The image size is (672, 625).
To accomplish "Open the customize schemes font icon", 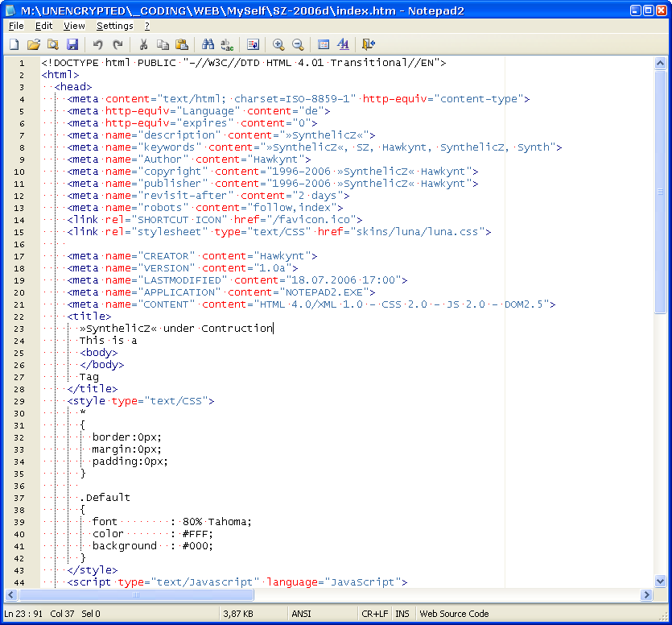I will point(343,44).
